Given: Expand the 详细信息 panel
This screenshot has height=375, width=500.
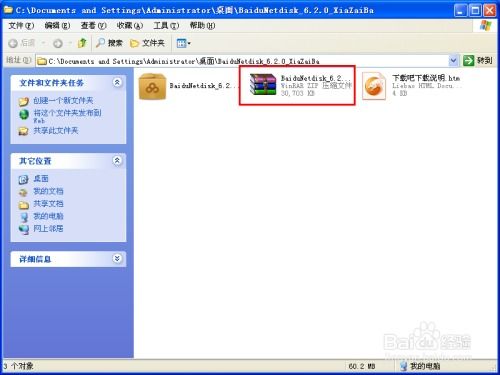Looking at the screenshot, I should (x=117, y=259).
